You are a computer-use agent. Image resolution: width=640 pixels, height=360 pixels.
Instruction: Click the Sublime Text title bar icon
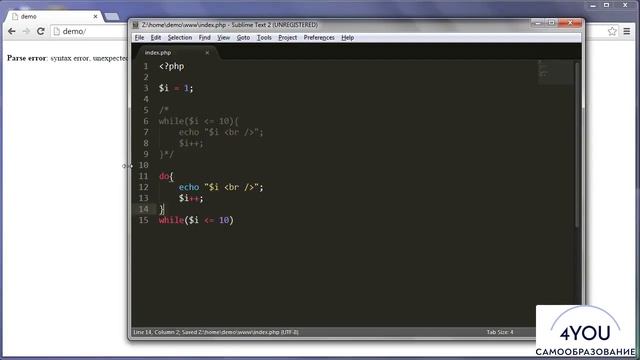[136, 25]
